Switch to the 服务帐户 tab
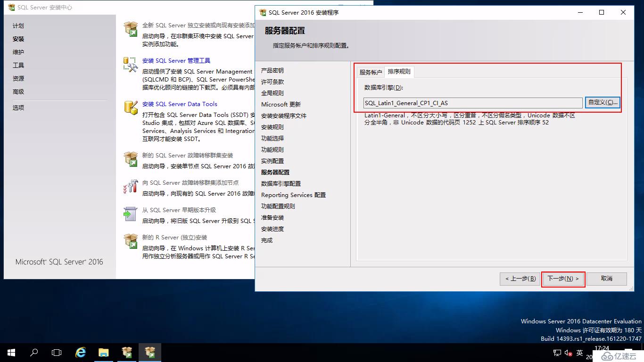Viewport: 644px width, 362px height. point(371,72)
